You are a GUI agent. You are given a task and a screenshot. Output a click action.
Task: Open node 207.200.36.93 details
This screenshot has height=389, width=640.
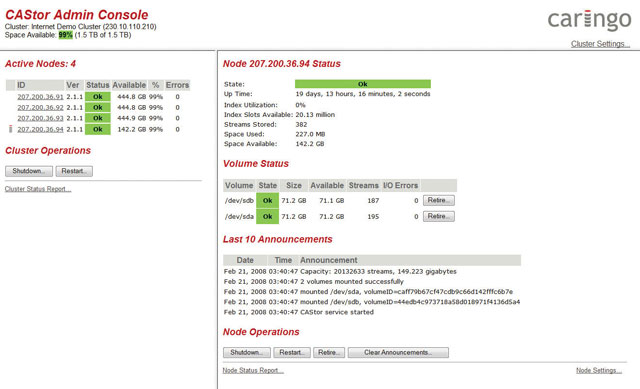(40, 118)
